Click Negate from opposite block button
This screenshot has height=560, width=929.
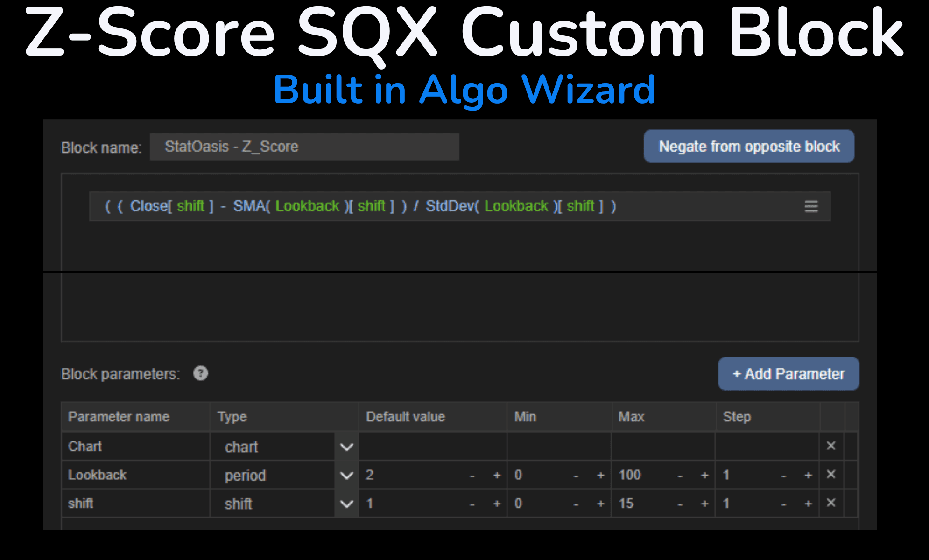[x=749, y=147]
